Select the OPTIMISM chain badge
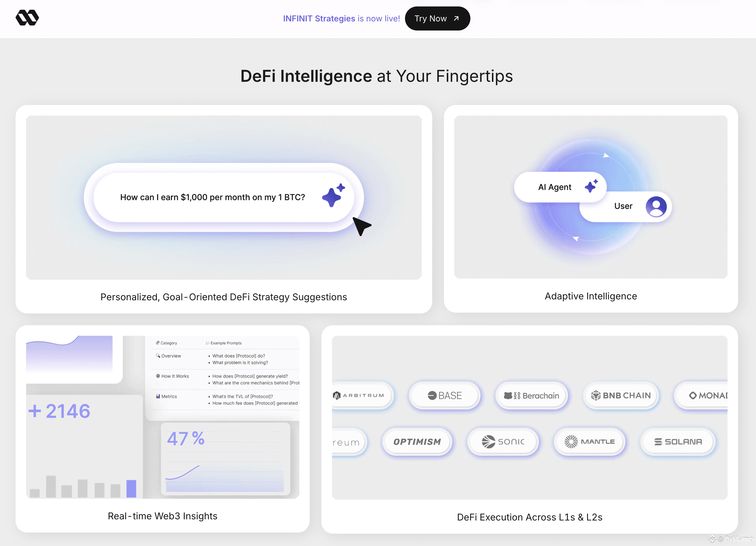 (417, 442)
